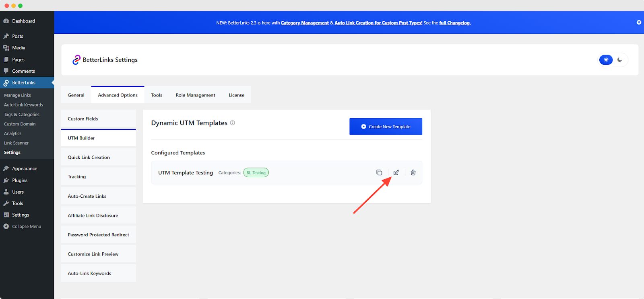Viewport: 644px width, 299px height.
Task: Switch to the Tools settings tab
Action: [157, 95]
